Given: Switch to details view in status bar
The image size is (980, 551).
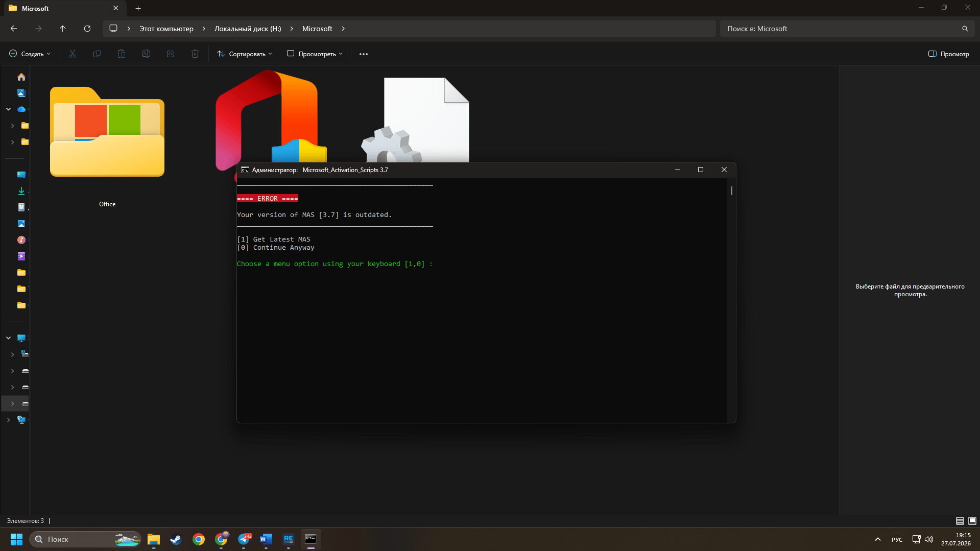Looking at the screenshot, I should pyautogui.click(x=960, y=521).
